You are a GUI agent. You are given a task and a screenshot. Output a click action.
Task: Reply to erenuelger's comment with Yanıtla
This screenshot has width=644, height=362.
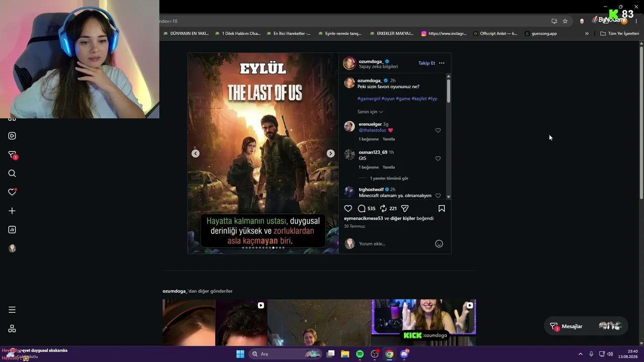click(388, 139)
